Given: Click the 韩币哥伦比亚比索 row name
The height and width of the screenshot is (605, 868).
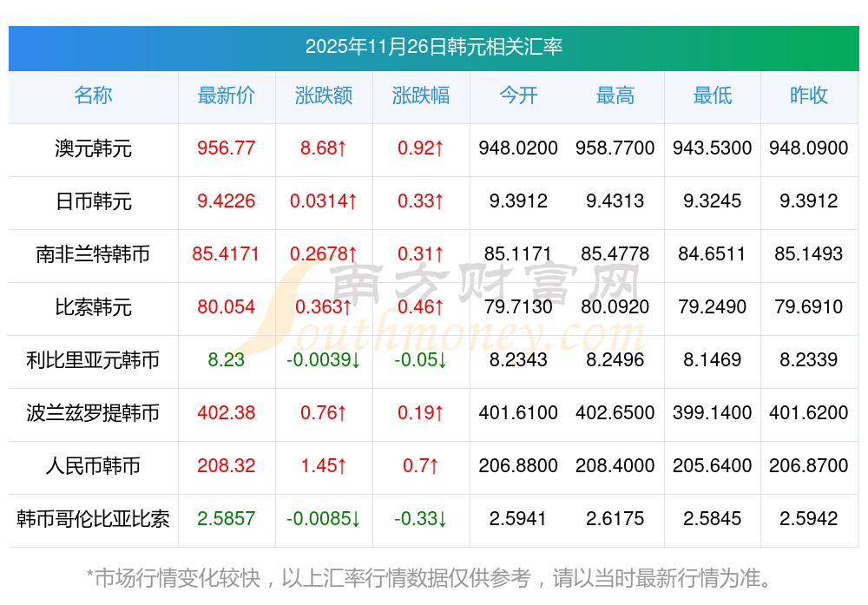Looking at the screenshot, I should click(93, 519).
